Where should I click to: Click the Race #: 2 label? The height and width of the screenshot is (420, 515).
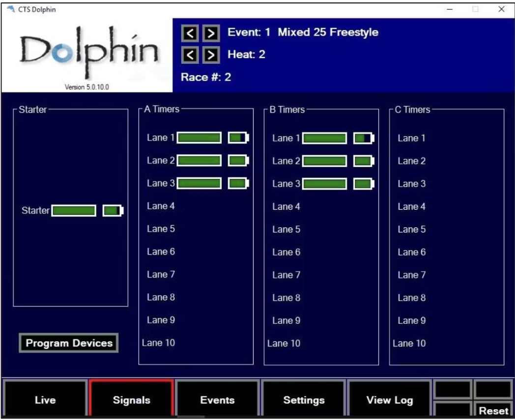pyautogui.click(x=206, y=77)
